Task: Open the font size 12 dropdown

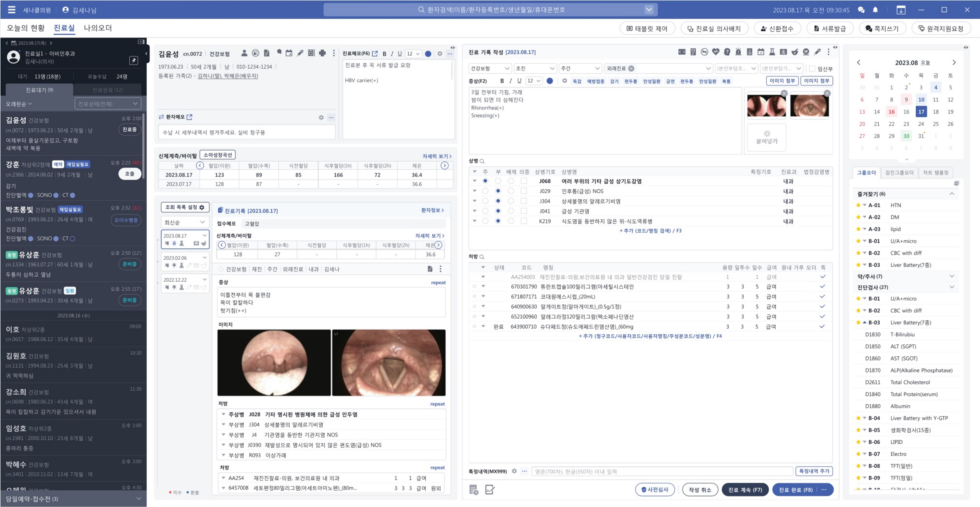Action: pos(534,81)
